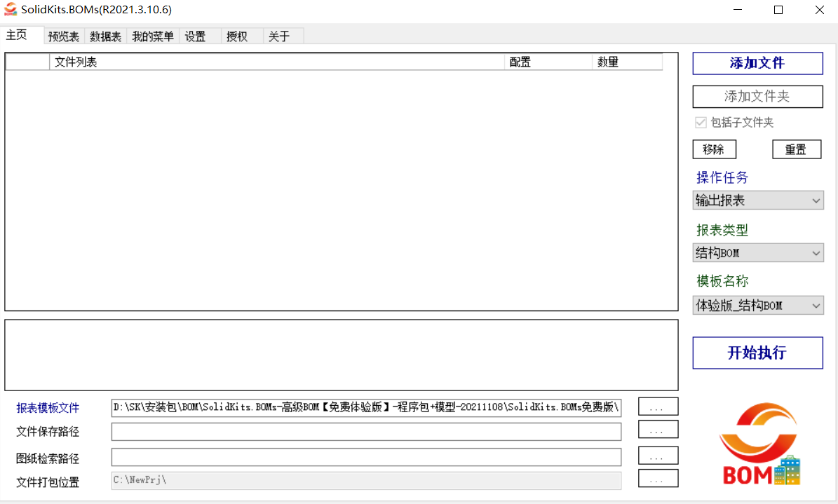Click the BOM logo image
Image resolution: width=838 pixels, height=504 pixels.
click(x=759, y=444)
